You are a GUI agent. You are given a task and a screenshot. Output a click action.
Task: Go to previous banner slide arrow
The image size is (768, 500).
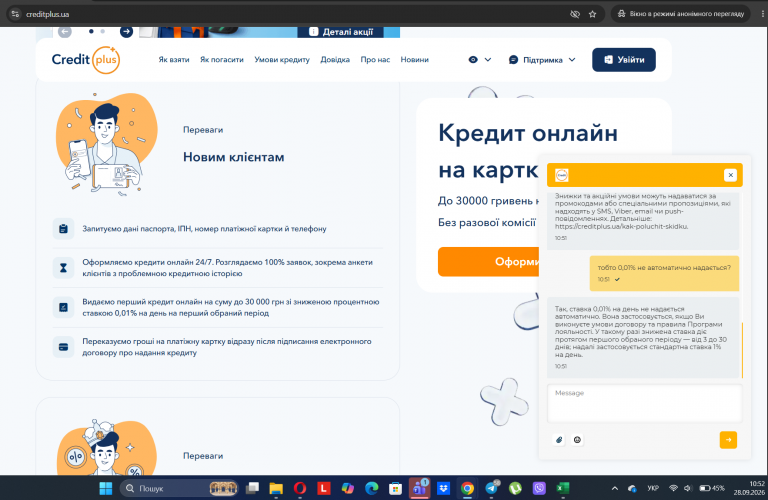click(65, 31)
